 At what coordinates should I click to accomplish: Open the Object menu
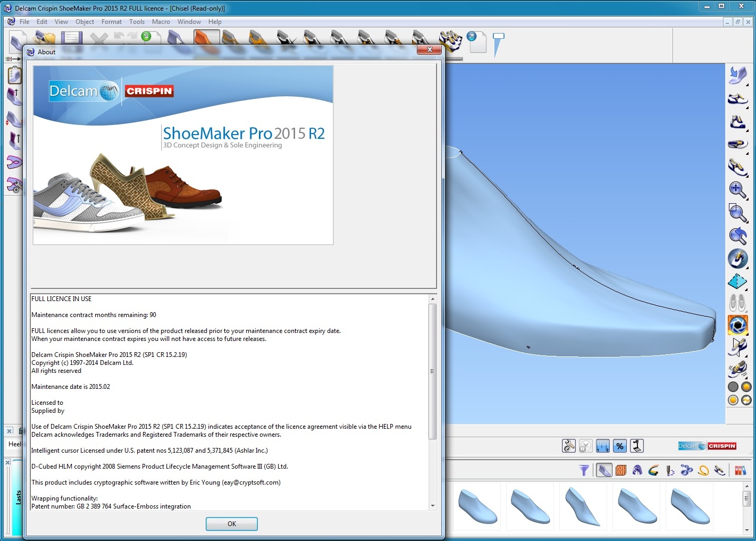tap(85, 22)
